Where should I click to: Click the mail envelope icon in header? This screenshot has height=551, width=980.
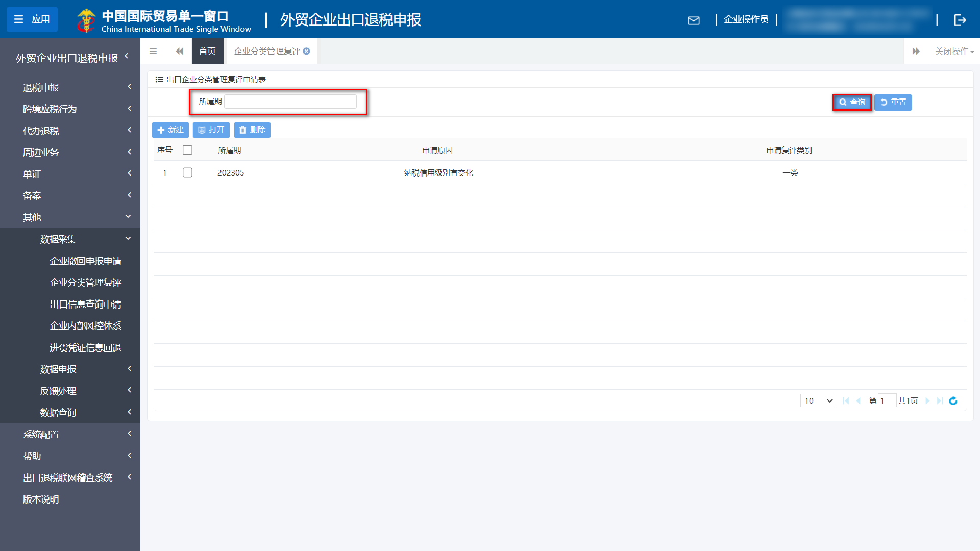point(693,20)
